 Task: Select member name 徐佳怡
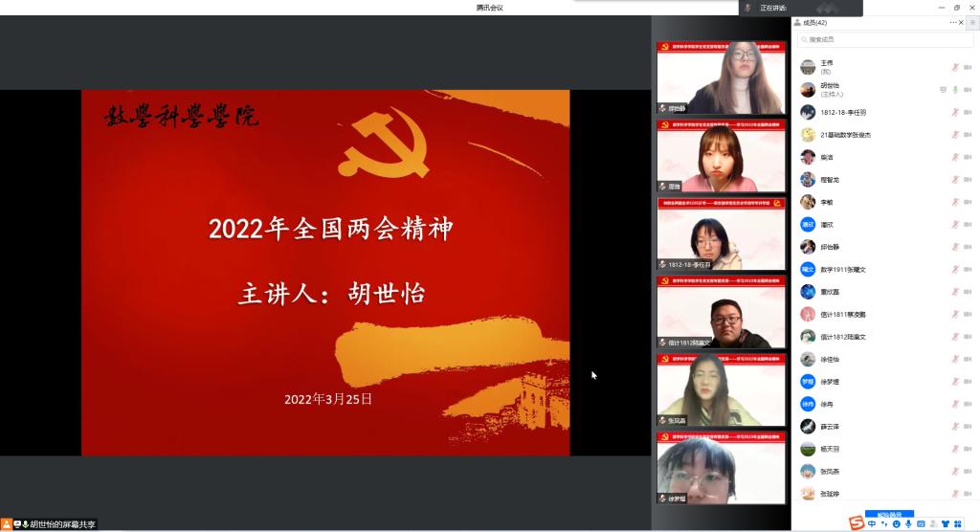(830, 360)
